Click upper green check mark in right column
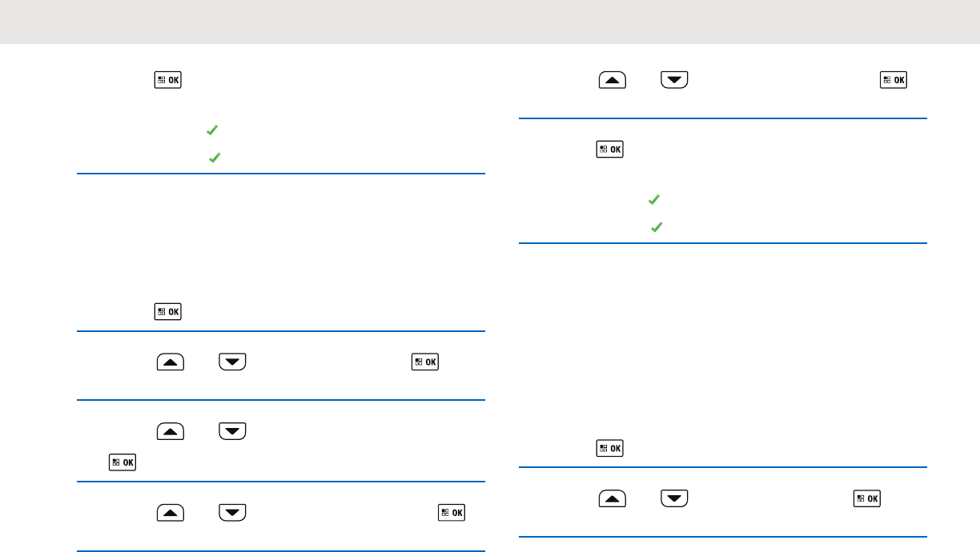Screen dimensions: 980x552 pyautogui.click(x=653, y=199)
